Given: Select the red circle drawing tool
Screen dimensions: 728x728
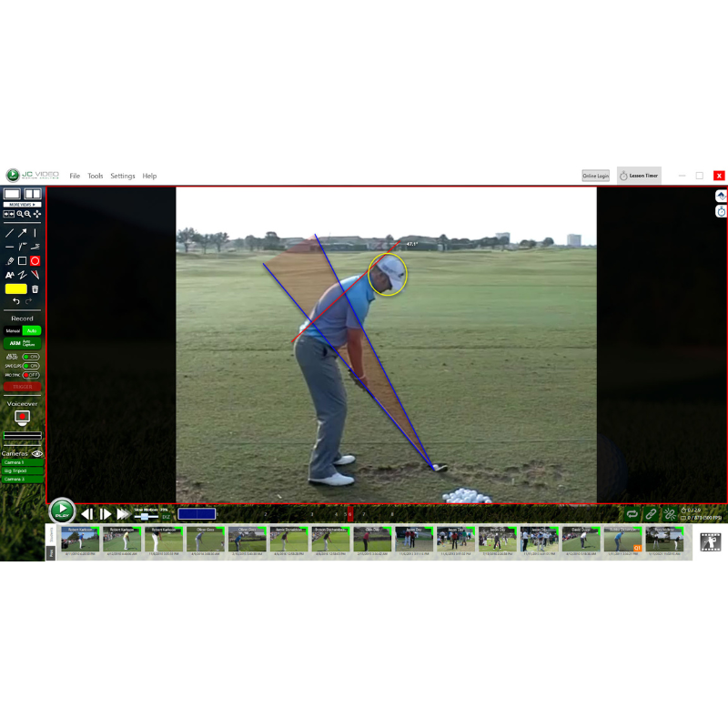Looking at the screenshot, I should (x=35, y=260).
